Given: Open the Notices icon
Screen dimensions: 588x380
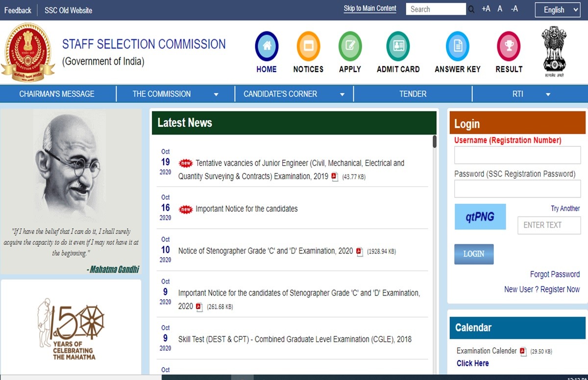Looking at the screenshot, I should [x=308, y=46].
